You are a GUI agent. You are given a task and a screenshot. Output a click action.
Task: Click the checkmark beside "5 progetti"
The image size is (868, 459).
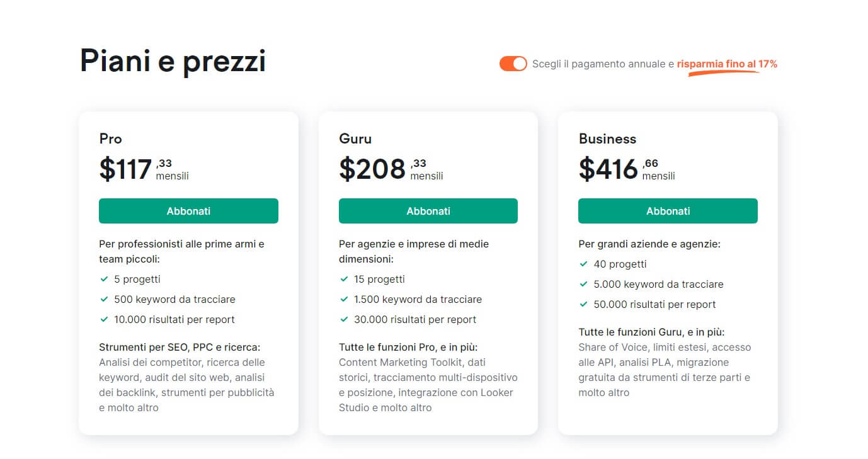click(104, 279)
